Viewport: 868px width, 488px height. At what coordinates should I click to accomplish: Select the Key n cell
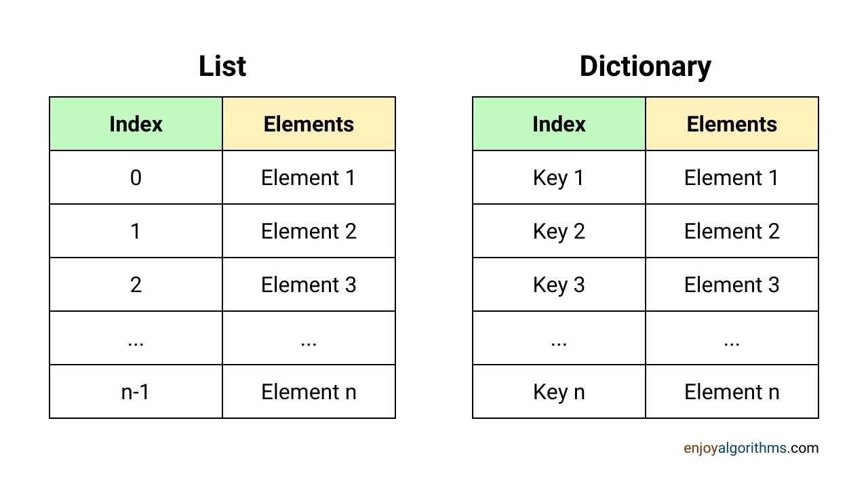559,392
